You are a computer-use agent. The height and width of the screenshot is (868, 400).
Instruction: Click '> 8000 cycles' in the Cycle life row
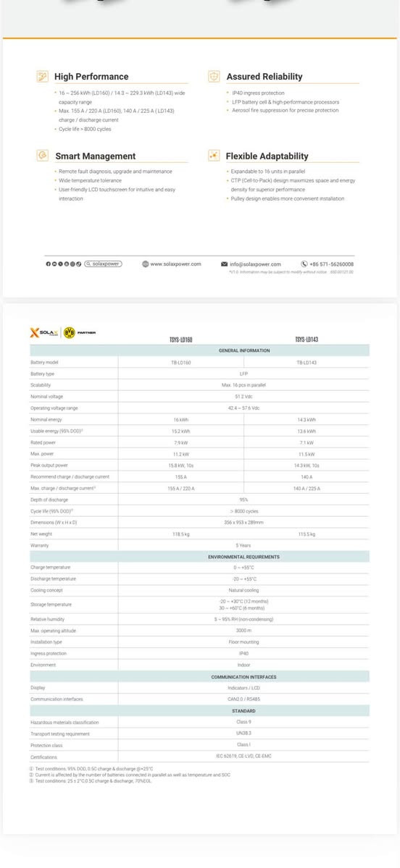[243, 512]
